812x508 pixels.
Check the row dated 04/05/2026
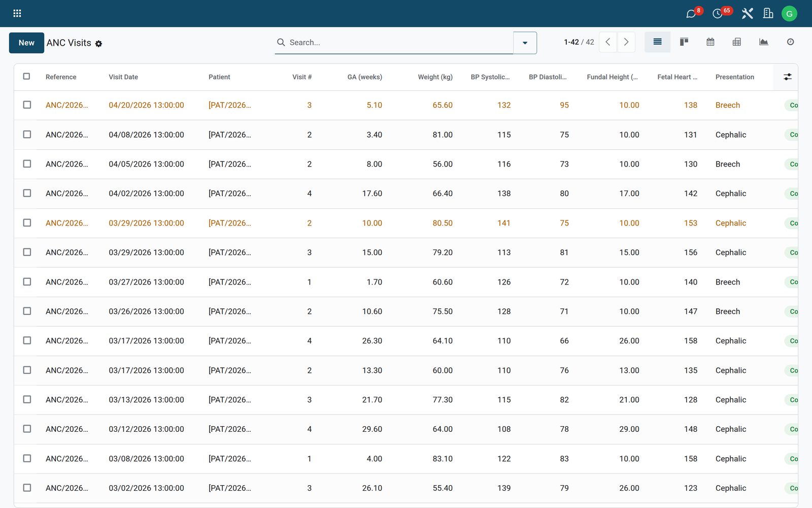tap(27, 164)
